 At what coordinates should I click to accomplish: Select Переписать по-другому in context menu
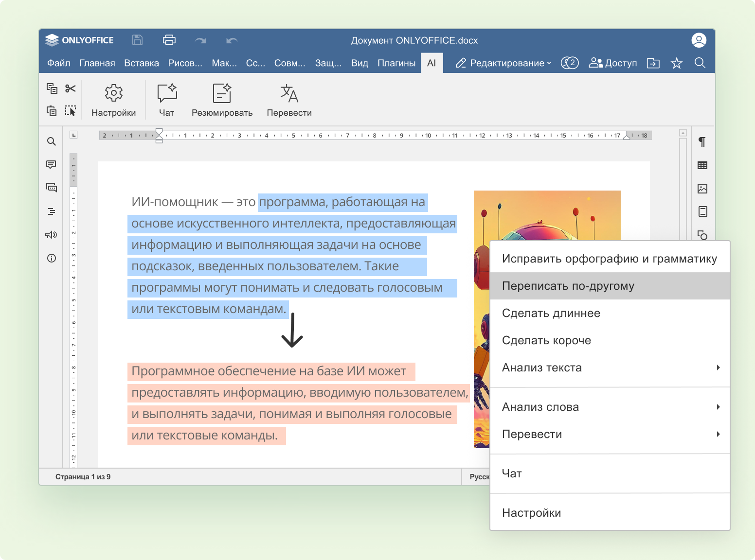[610, 286]
